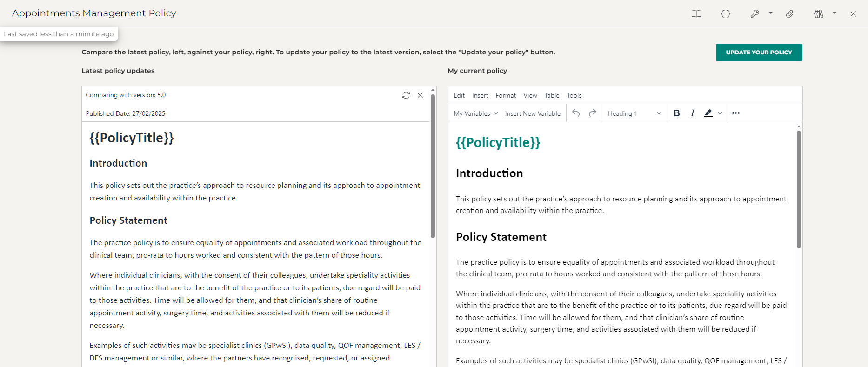Click the Update Your Policy button
This screenshot has height=367, width=868.
click(759, 53)
